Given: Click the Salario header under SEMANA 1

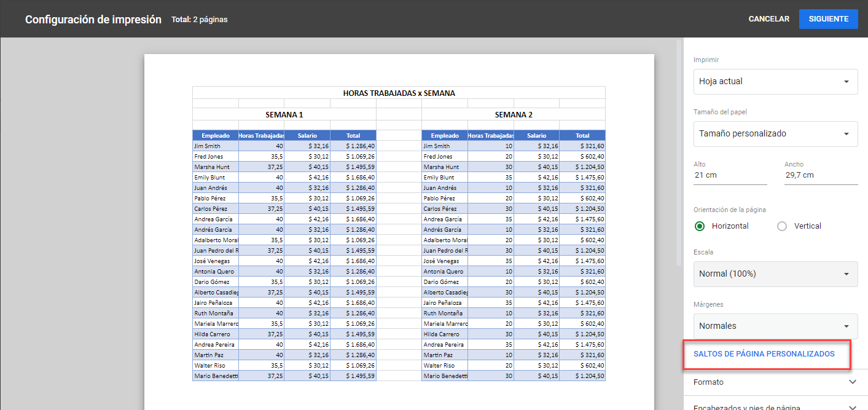Looking at the screenshot, I should click(307, 135).
